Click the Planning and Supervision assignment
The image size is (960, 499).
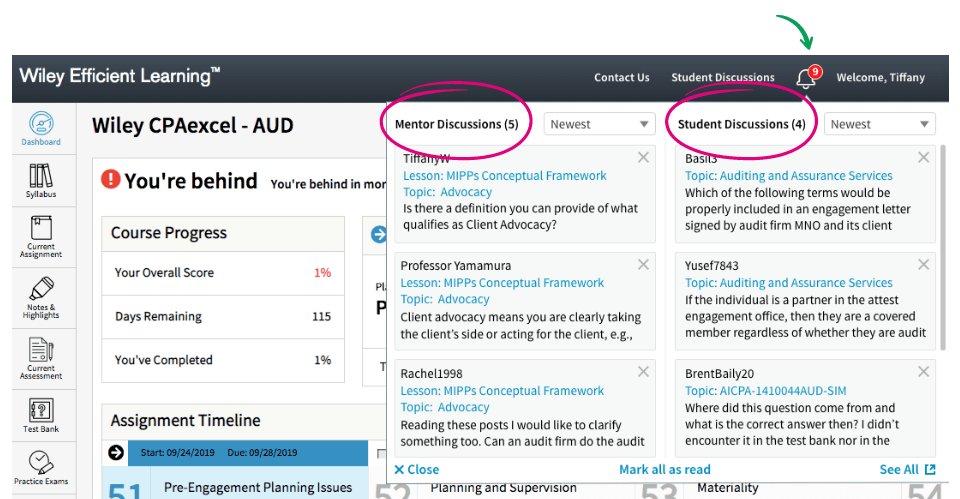pos(503,489)
